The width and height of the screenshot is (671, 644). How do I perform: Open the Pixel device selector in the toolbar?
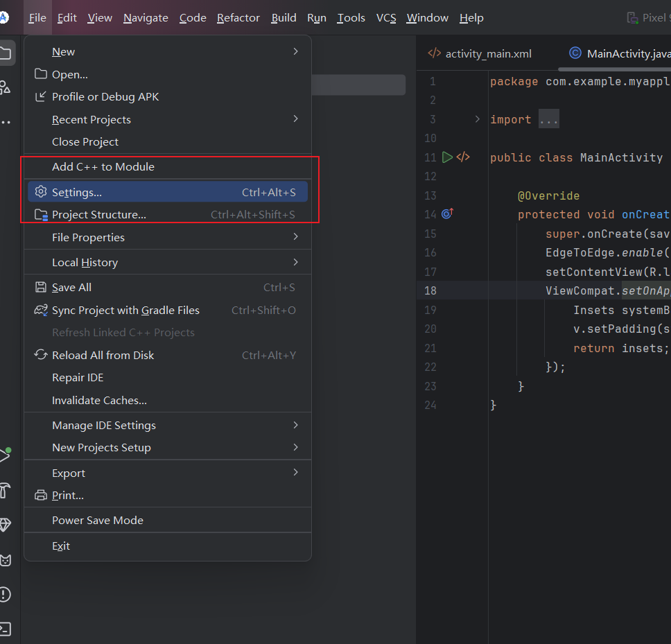tap(650, 17)
